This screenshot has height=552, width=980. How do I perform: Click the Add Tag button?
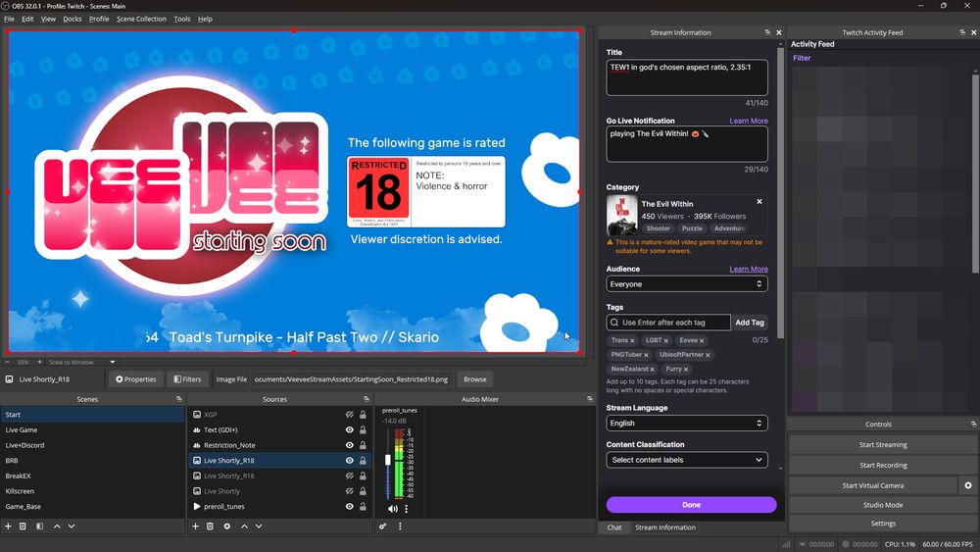(750, 323)
